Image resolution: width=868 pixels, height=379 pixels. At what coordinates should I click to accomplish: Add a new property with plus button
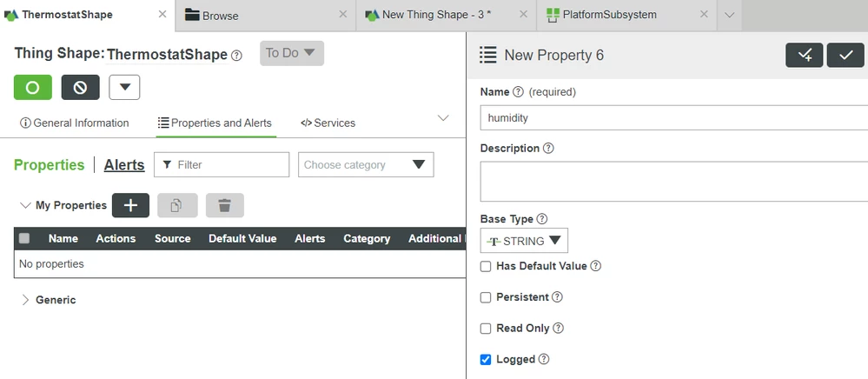(130, 205)
